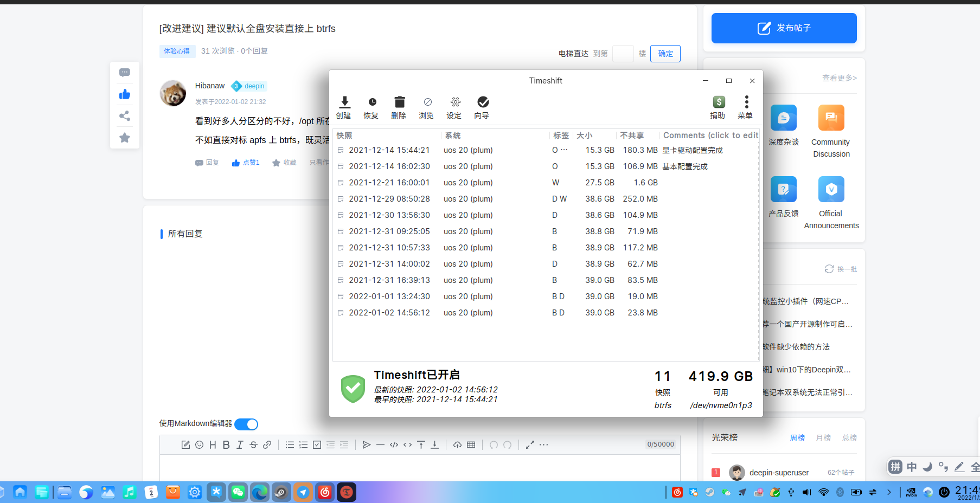Apply heading format in editor toolbar

click(x=213, y=445)
